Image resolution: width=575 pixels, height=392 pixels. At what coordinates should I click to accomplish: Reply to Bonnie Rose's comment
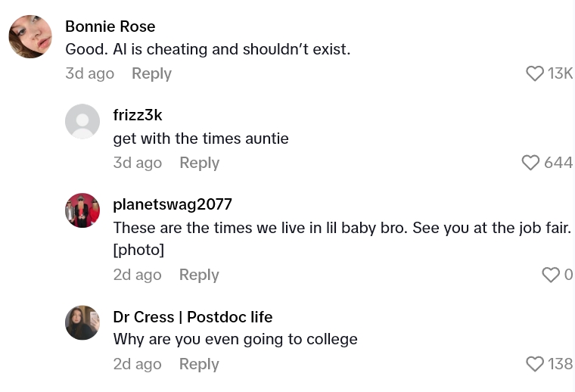(151, 73)
